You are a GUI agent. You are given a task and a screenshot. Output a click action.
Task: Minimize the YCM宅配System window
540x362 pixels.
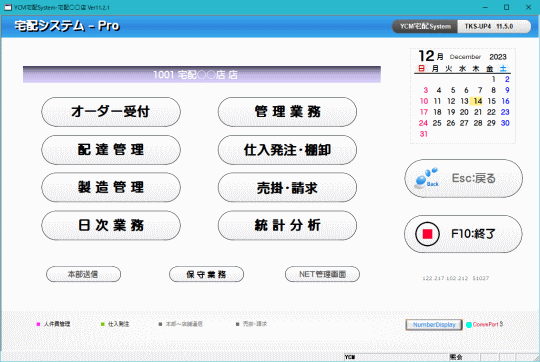485,7
